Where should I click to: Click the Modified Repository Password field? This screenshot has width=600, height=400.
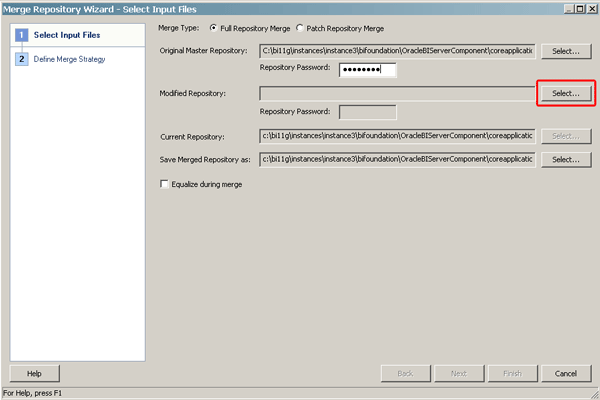click(367, 112)
